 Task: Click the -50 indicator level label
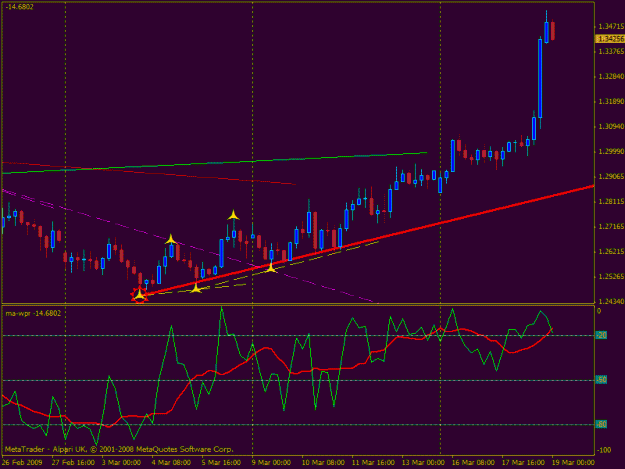click(x=601, y=380)
